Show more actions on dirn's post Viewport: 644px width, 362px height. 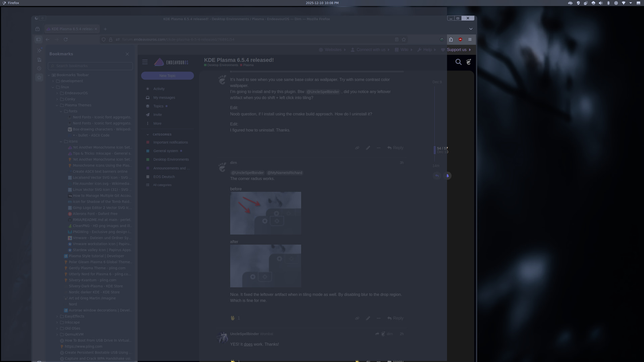click(x=379, y=318)
